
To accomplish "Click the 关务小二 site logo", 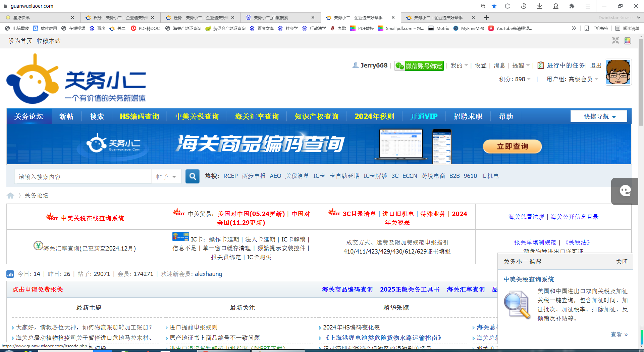I will [76, 79].
